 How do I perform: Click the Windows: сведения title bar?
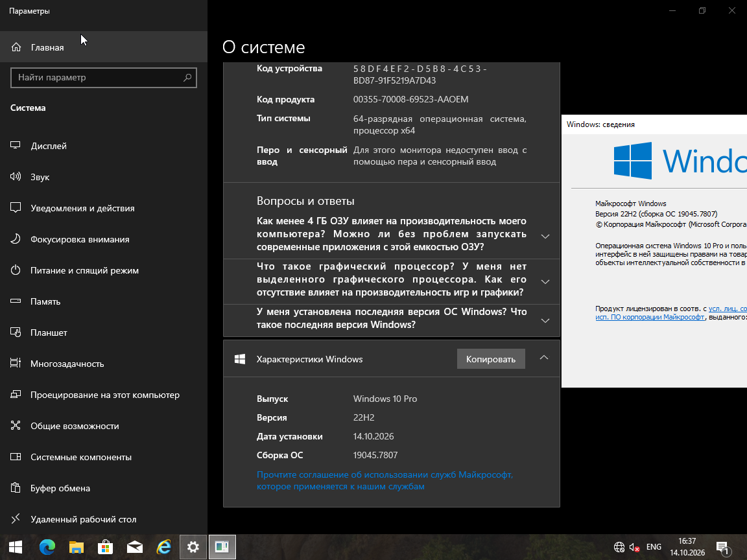pyautogui.click(x=654, y=124)
